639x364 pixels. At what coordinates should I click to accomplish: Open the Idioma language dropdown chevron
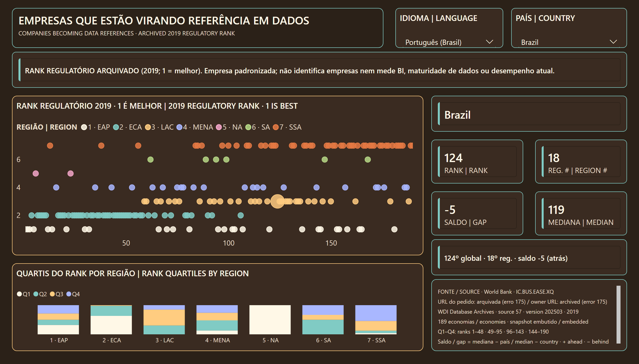[x=489, y=42]
